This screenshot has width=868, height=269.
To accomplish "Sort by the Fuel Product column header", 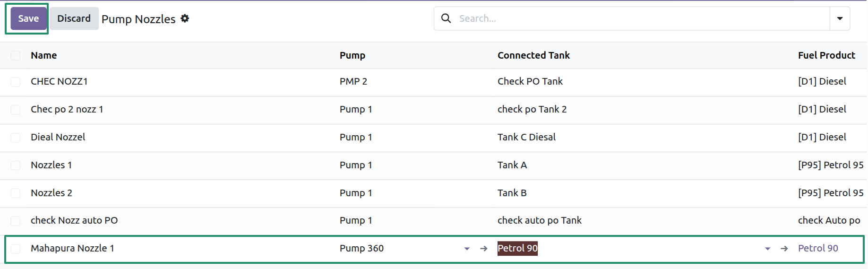I will pyautogui.click(x=826, y=55).
